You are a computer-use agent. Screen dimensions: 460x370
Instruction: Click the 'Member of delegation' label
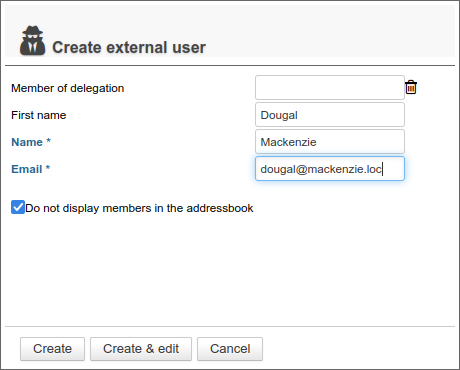click(68, 88)
